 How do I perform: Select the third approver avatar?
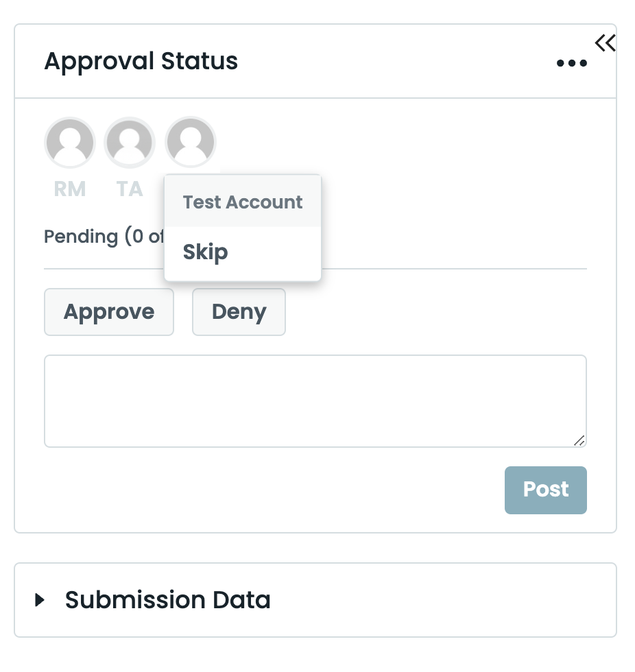tap(190, 141)
